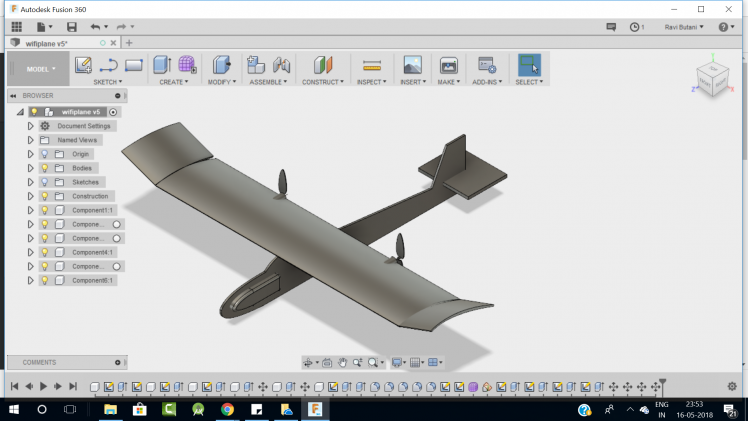Open the MODEL workspace dropdown

click(40, 69)
